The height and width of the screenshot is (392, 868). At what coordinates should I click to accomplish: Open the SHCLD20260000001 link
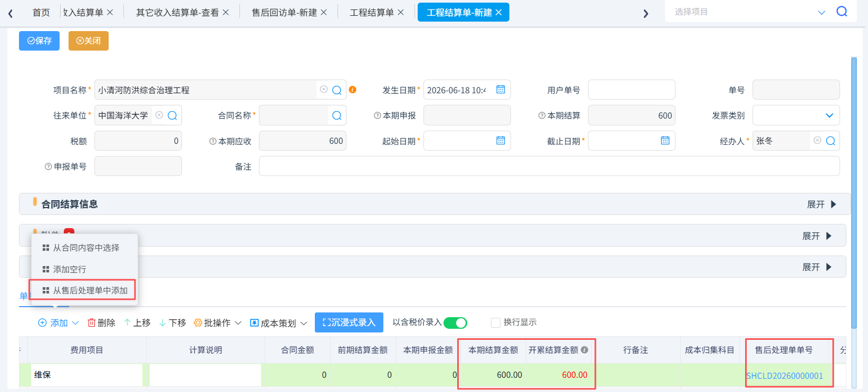tap(785, 376)
